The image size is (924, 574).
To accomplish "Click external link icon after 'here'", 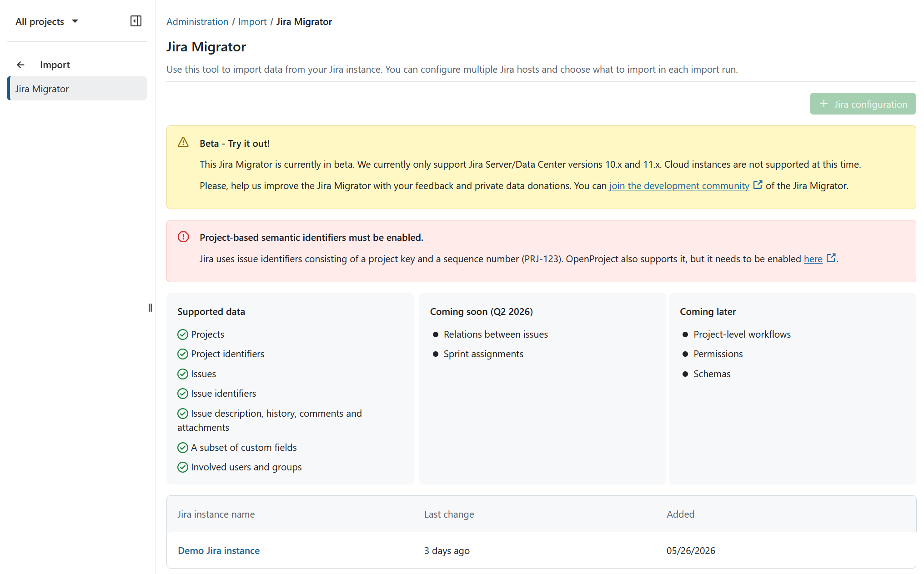I will tap(831, 258).
